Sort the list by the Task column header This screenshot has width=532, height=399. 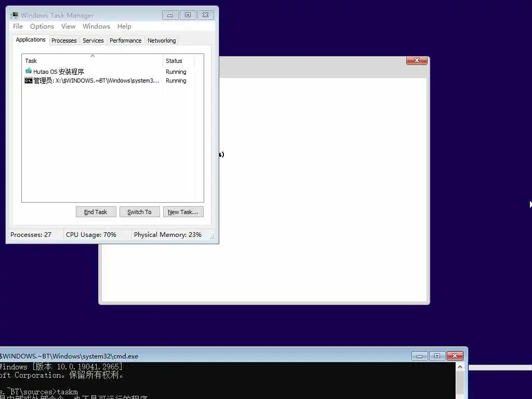[x=92, y=61]
